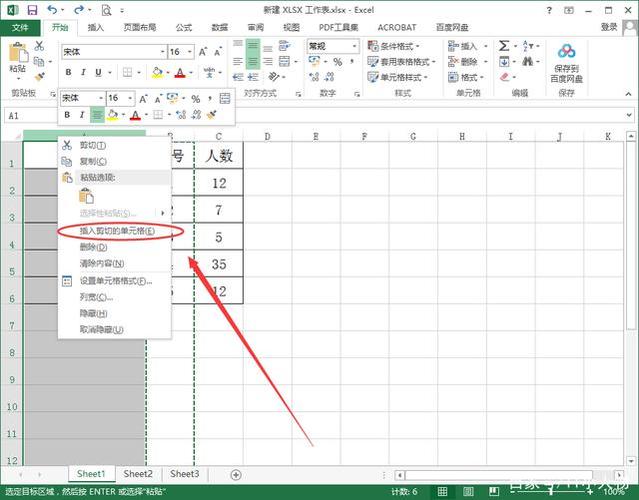Add a new sheet with plus button
This screenshot has width=639, height=500.
click(x=236, y=475)
